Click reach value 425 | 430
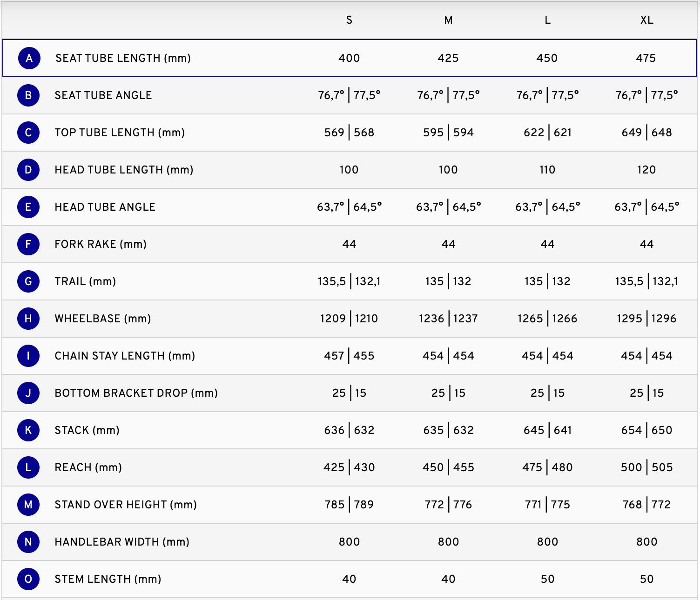This screenshot has height=600, width=700. click(x=349, y=467)
